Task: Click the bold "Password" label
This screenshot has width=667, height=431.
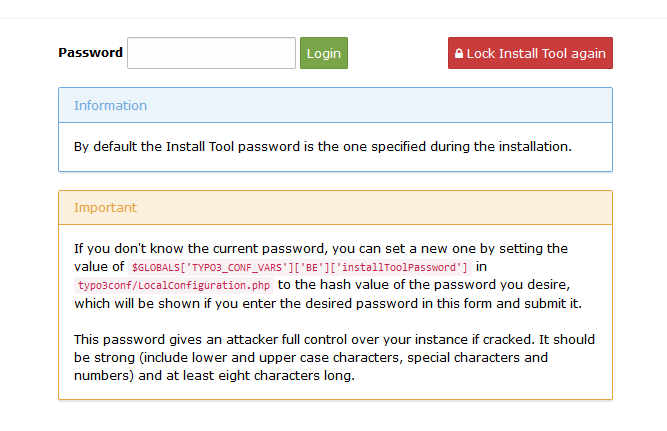Action: 90,53
